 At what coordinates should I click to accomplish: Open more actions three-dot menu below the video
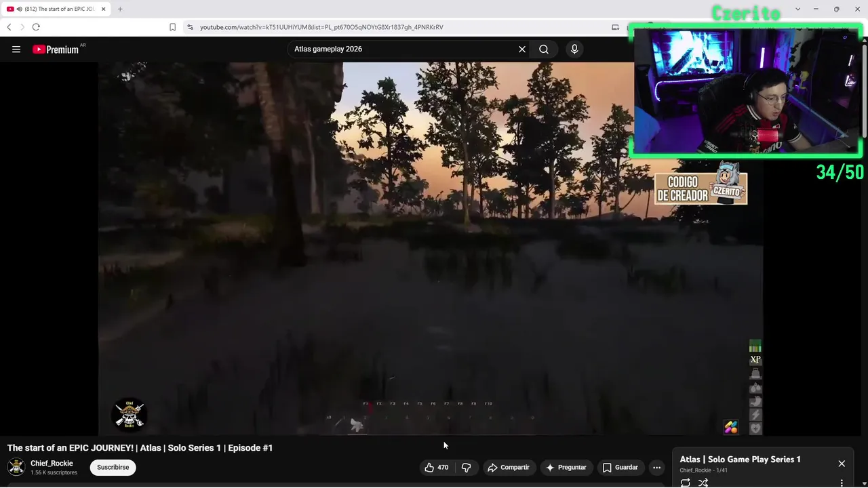656,467
